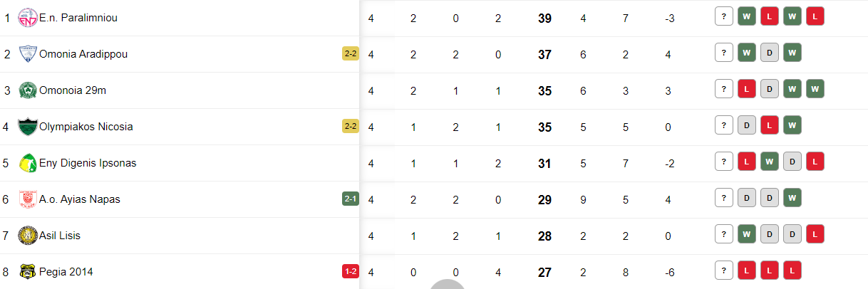868x289 pixels.
Task: Click the Eny Digenis Ipsonas yellow crest
Action: (28, 163)
